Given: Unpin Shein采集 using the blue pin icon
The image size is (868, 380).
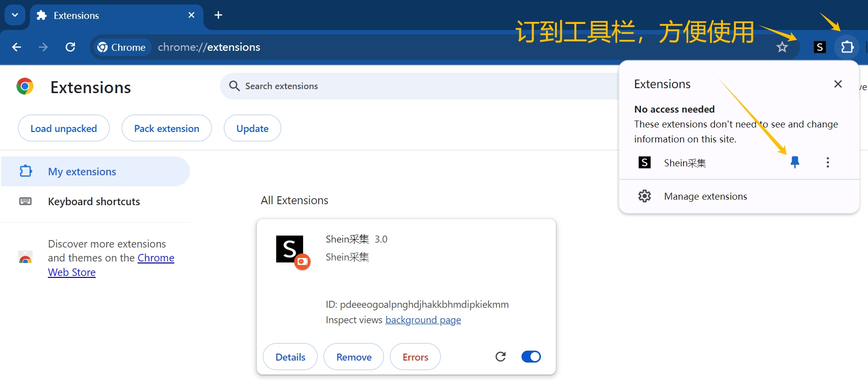Looking at the screenshot, I should (795, 162).
